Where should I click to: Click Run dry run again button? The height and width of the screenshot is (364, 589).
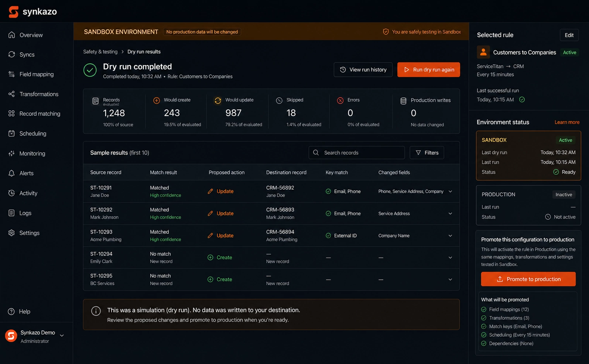[429, 70]
